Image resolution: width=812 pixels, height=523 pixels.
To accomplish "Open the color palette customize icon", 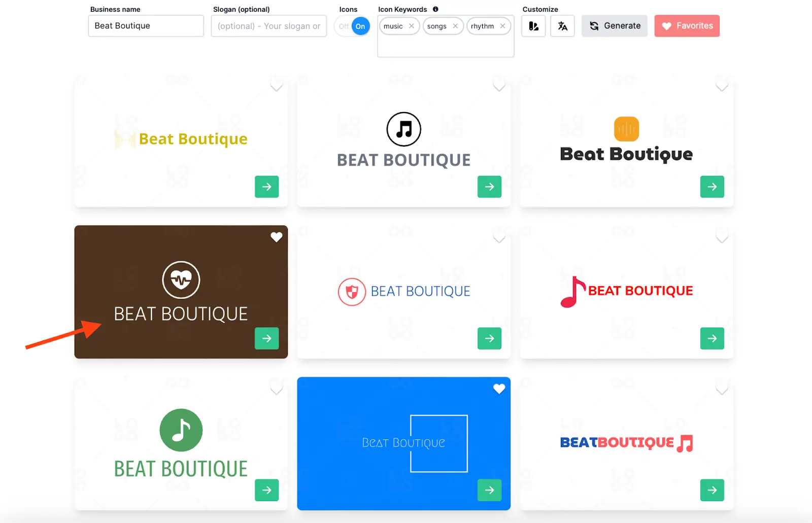I will (x=533, y=26).
